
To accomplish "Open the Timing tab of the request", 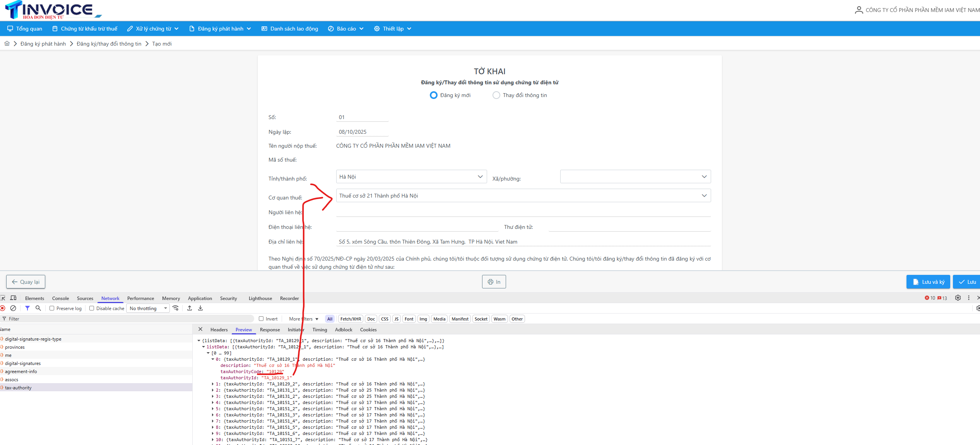I will (x=320, y=330).
